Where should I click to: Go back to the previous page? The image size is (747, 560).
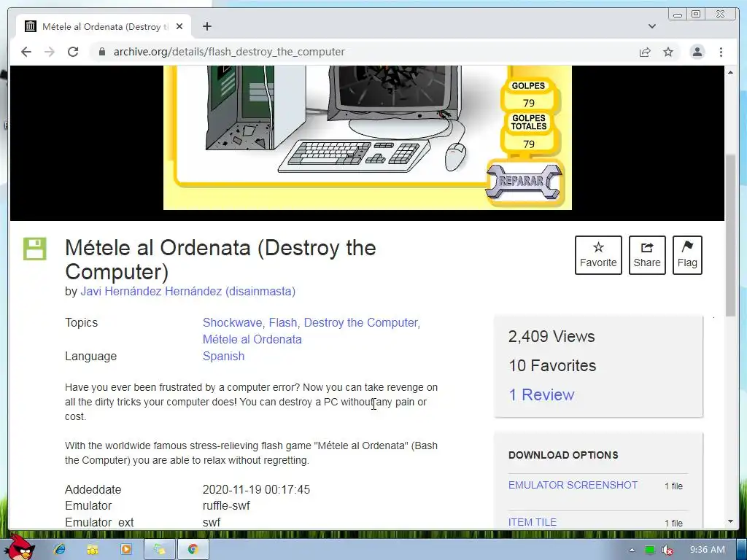coord(26,52)
